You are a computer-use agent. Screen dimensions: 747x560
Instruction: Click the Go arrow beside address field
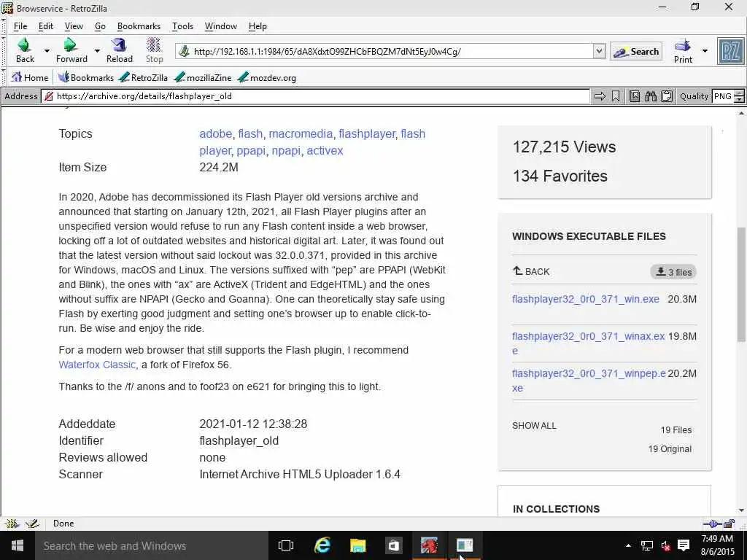[600, 96]
